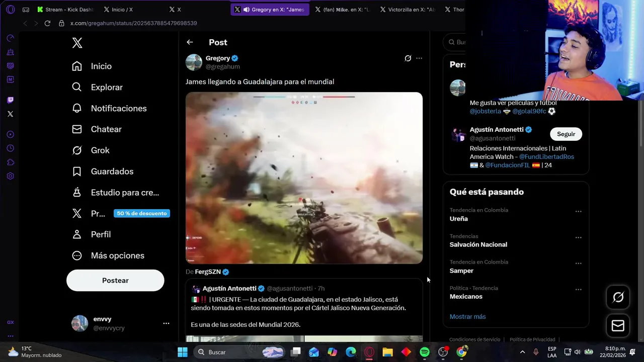Open Twitch in the Opera sidebar
The width and height of the screenshot is (644, 362).
(10, 100)
